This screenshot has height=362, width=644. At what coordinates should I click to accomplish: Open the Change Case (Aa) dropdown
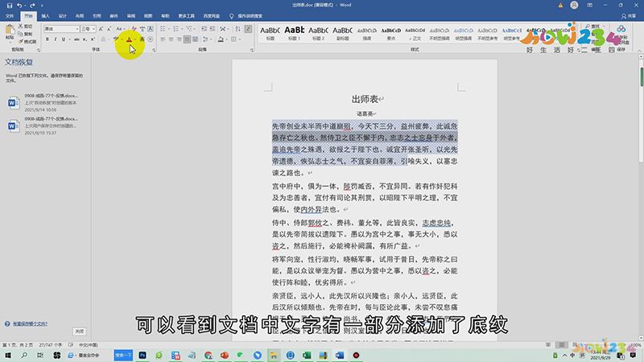point(120,29)
